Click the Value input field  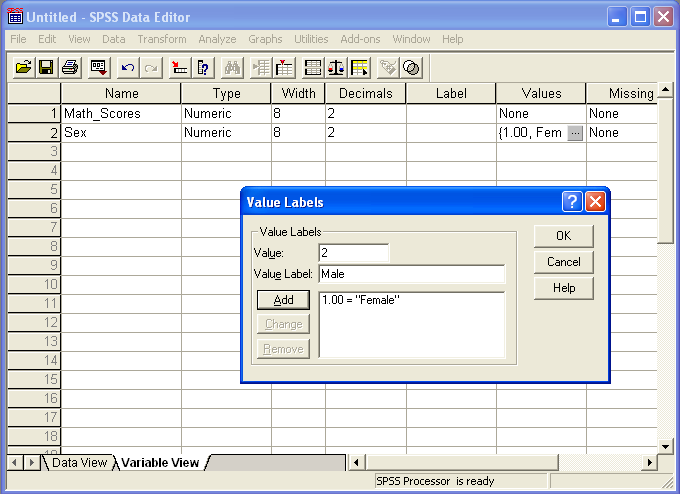pyautogui.click(x=354, y=253)
